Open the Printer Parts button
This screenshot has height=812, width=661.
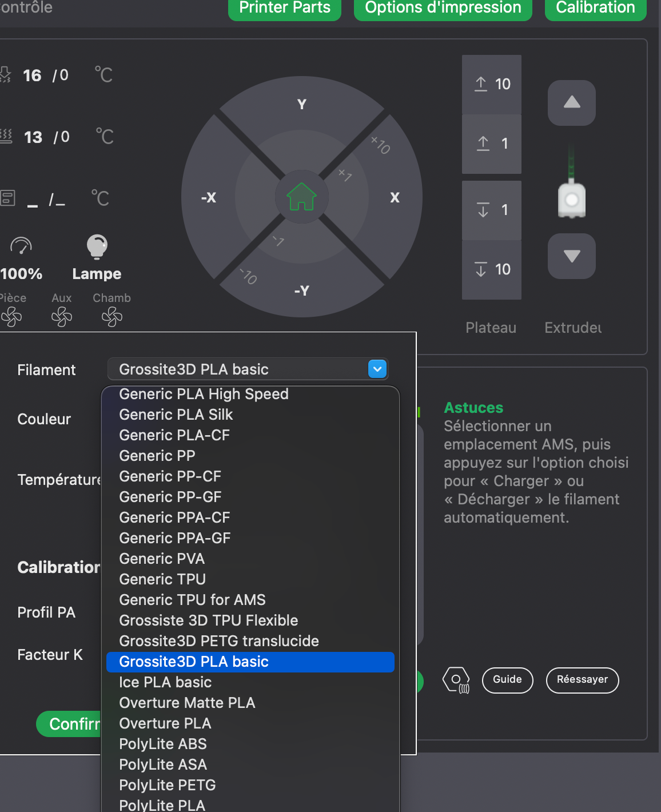pyautogui.click(x=285, y=8)
